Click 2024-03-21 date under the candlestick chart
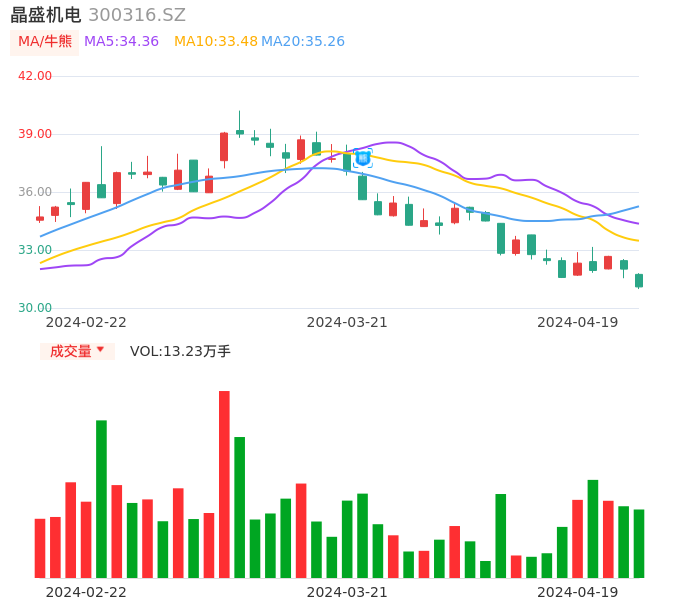This screenshot has width=686, height=606. pyautogui.click(x=346, y=322)
